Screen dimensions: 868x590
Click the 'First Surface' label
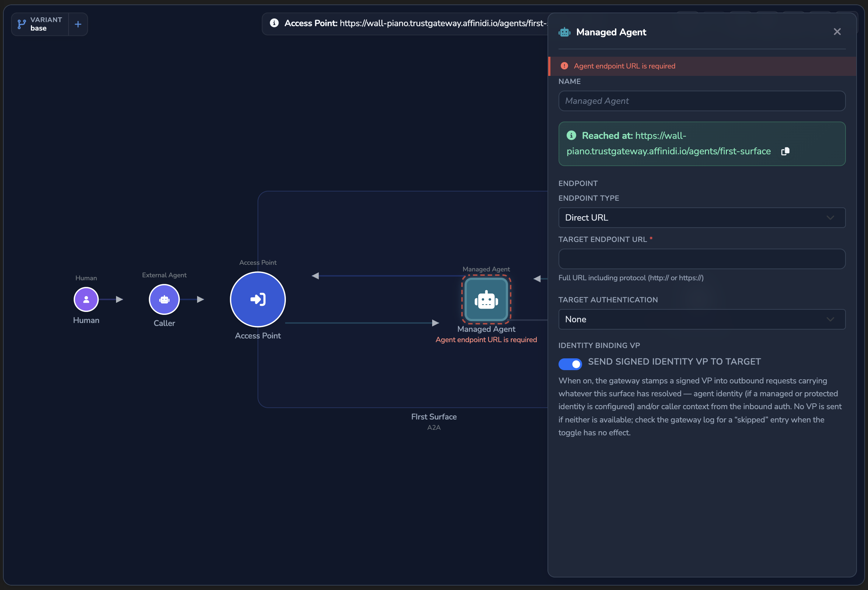pos(434,417)
